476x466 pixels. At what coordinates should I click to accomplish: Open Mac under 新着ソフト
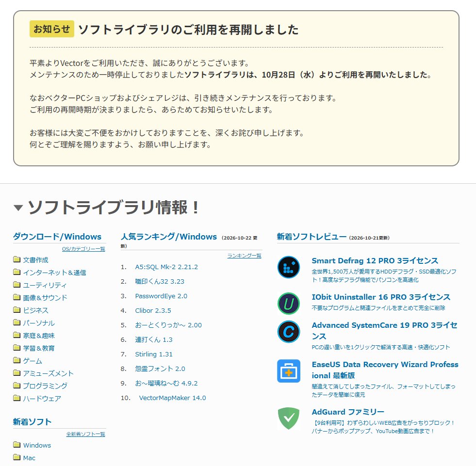click(x=29, y=458)
